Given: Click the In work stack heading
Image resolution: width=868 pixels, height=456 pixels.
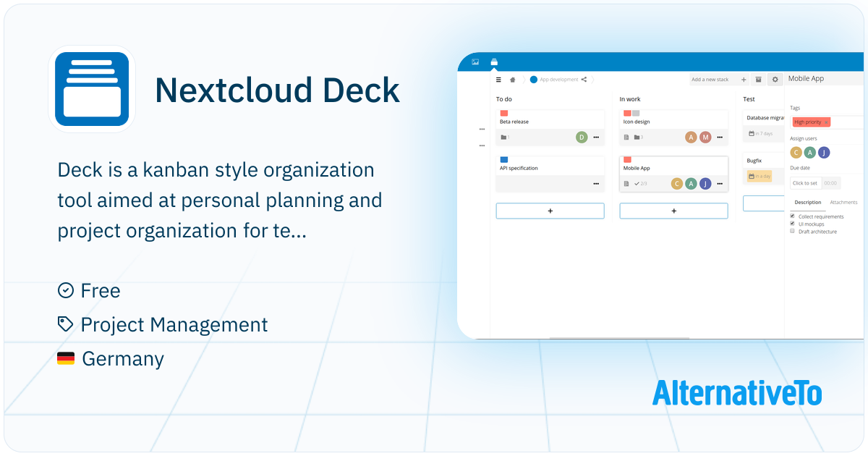Looking at the screenshot, I should coord(630,99).
